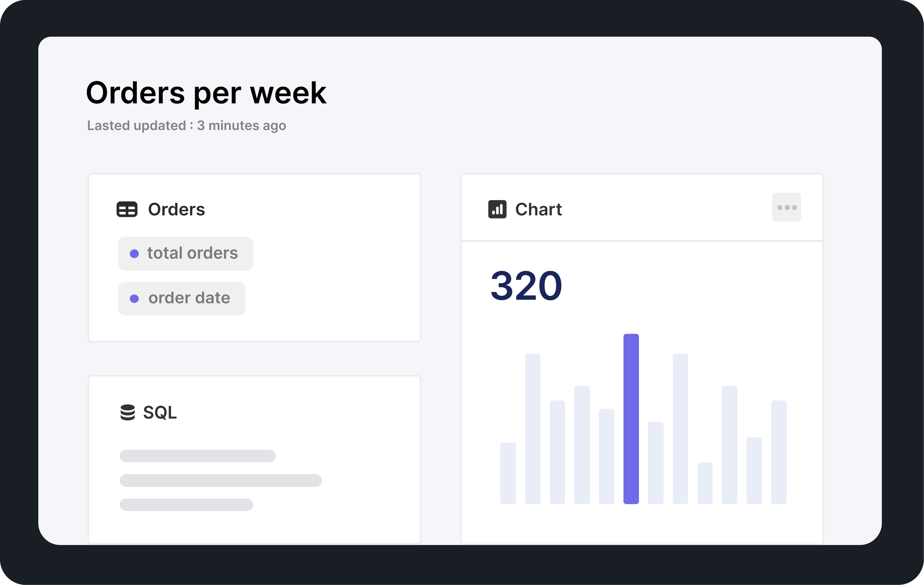The image size is (924, 585).
Task: Click the first bar in chart
Action: 507,473
